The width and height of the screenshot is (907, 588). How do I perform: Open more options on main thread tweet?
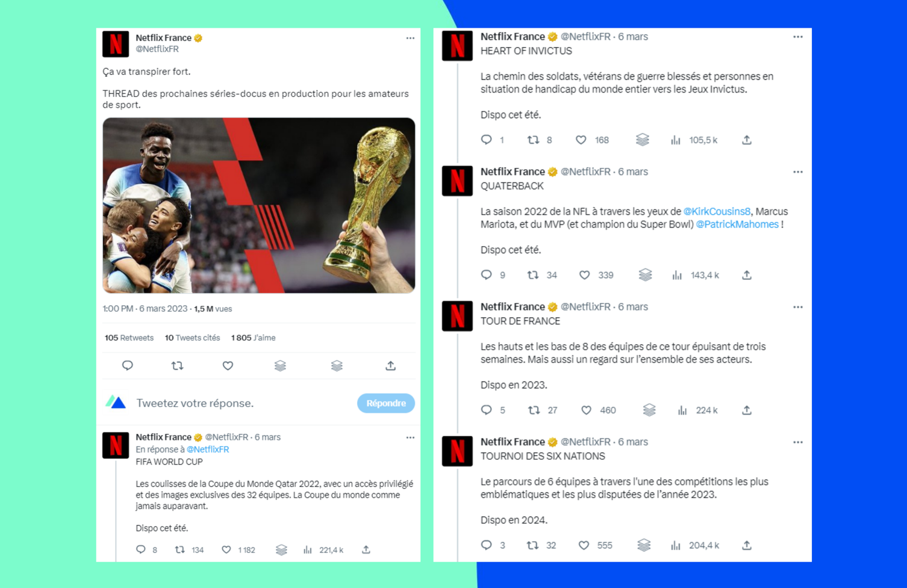click(x=410, y=38)
